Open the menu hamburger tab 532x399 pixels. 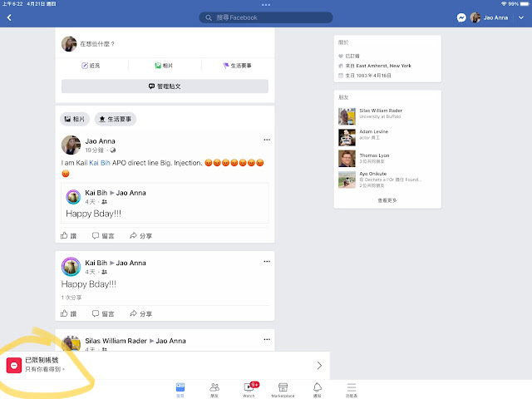click(x=352, y=390)
